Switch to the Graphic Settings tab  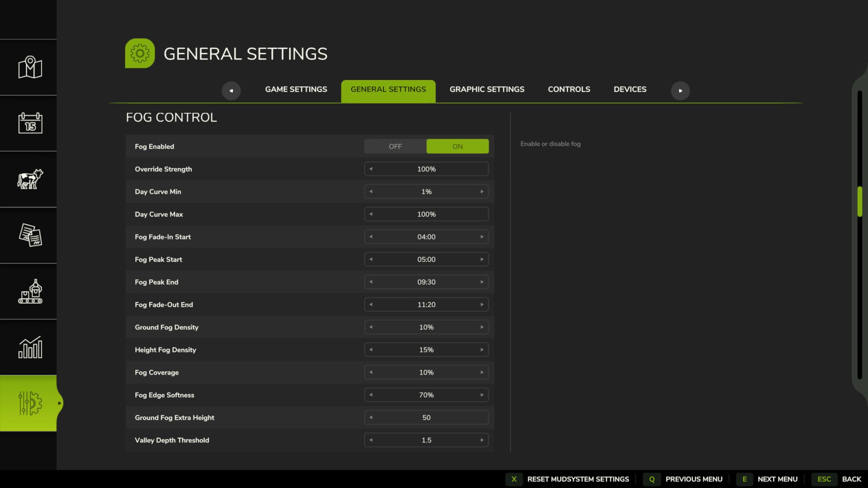(486, 89)
